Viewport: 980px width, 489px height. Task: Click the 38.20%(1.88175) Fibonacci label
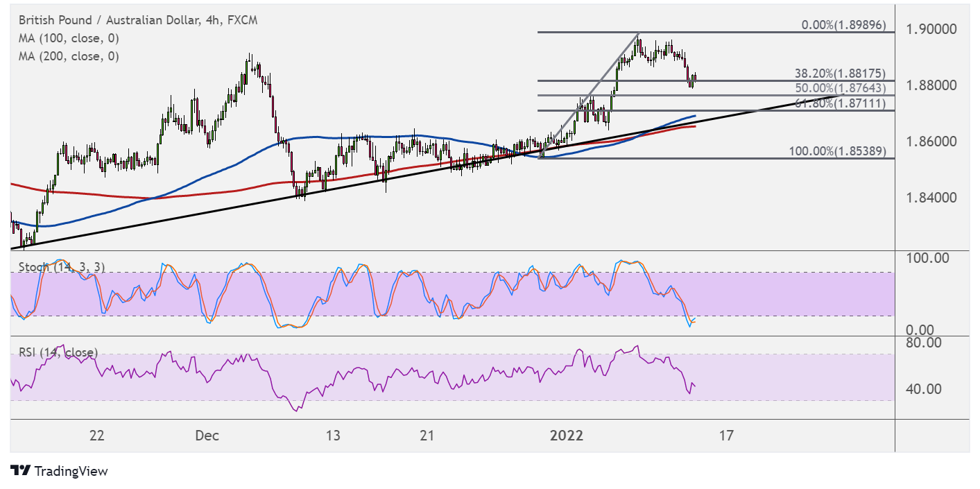coord(840,73)
